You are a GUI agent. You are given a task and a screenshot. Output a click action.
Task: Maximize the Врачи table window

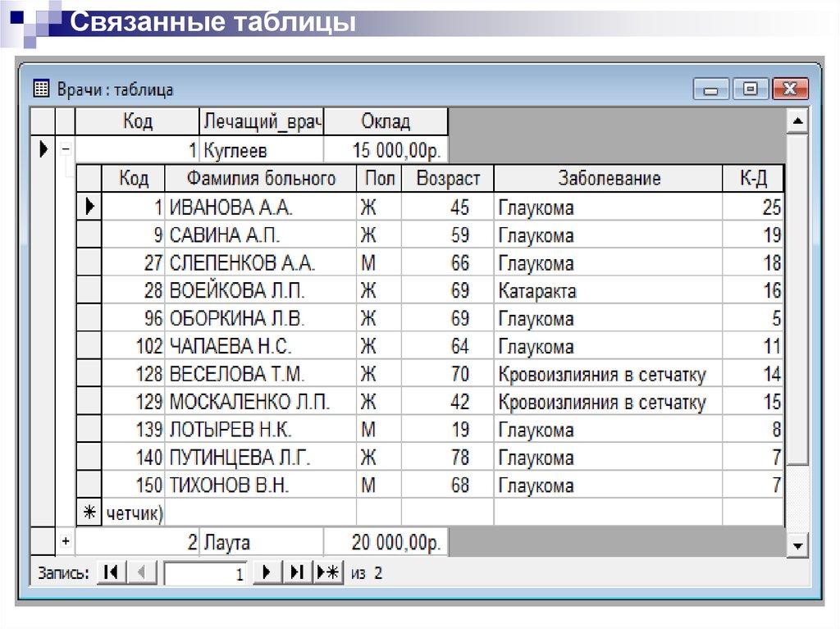coord(750,89)
